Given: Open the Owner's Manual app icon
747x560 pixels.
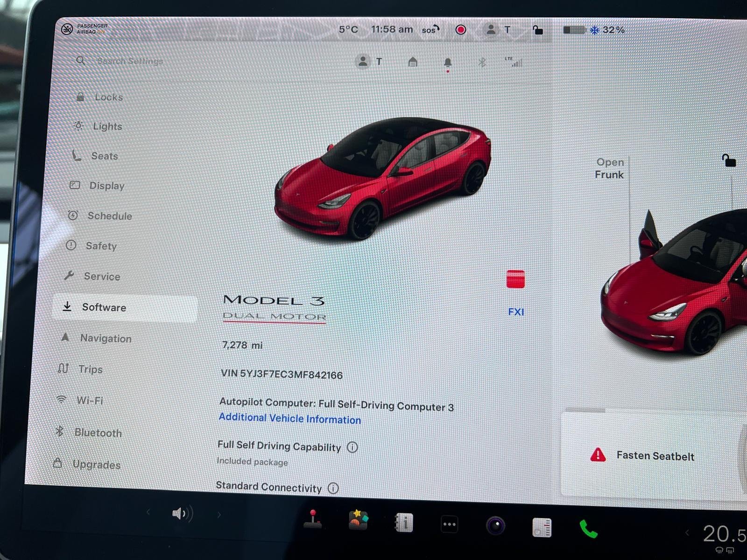Looking at the screenshot, I should coord(403,523).
